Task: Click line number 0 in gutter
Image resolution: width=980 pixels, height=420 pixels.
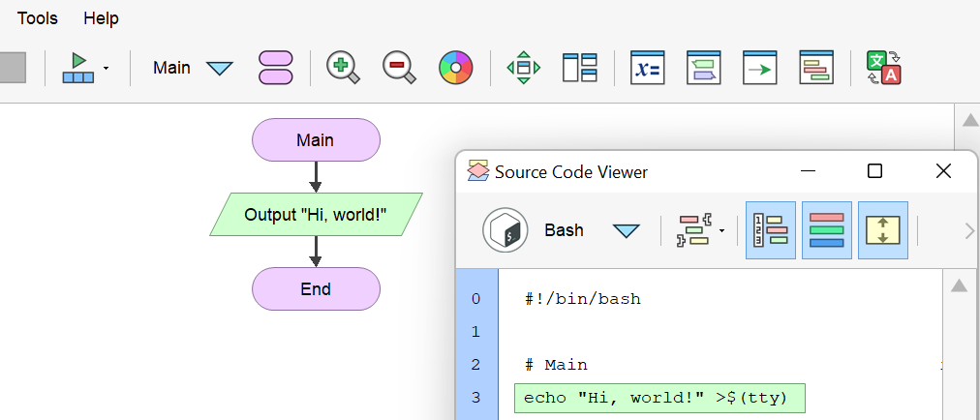Action: [x=476, y=299]
